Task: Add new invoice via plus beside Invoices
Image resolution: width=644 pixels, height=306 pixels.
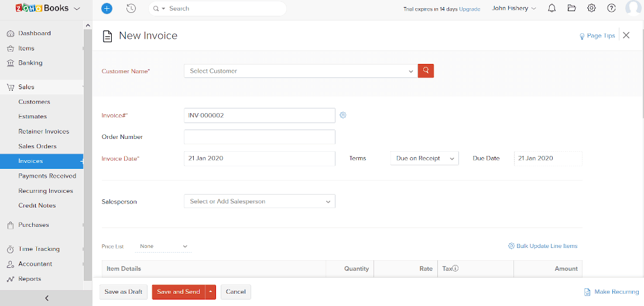Action: 81,161
